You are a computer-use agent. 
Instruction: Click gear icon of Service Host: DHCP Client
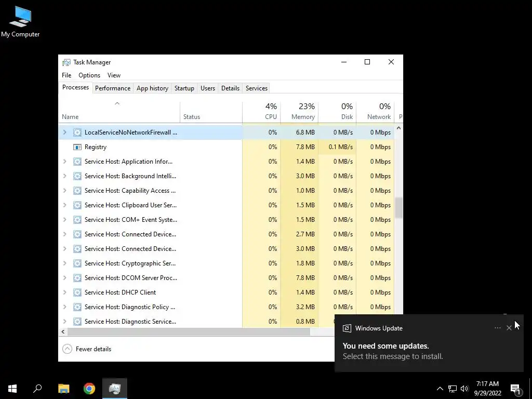[77, 292]
